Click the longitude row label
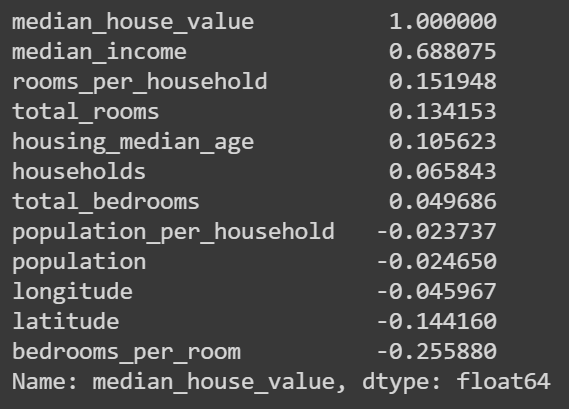The height and width of the screenshot is (409, 569). pyautogui.click(x=73, y=292)
